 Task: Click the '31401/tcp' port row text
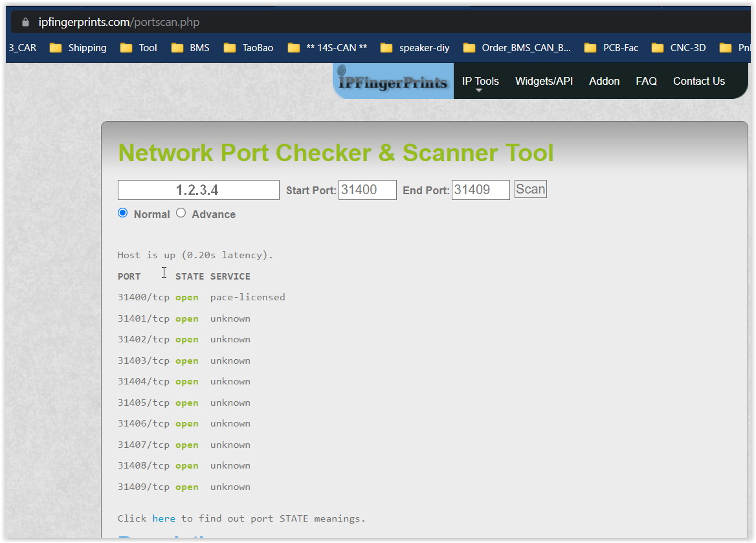(x=144, y=319)
